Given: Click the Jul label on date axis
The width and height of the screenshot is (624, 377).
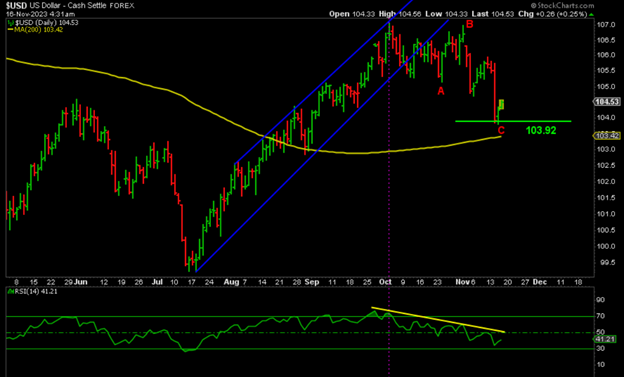Looking at the screenshot, I should [x=158, y=282].
